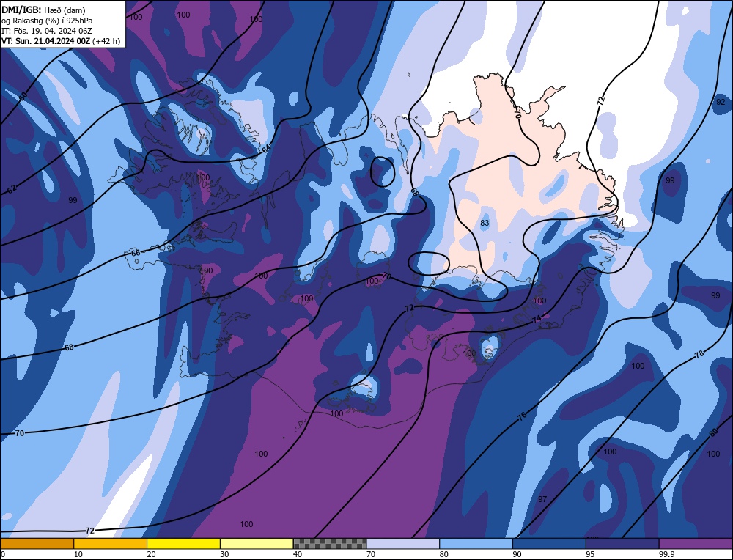Click the contour label 74
This screenshot has width=733, height=560.
click(x=537, y=320)
